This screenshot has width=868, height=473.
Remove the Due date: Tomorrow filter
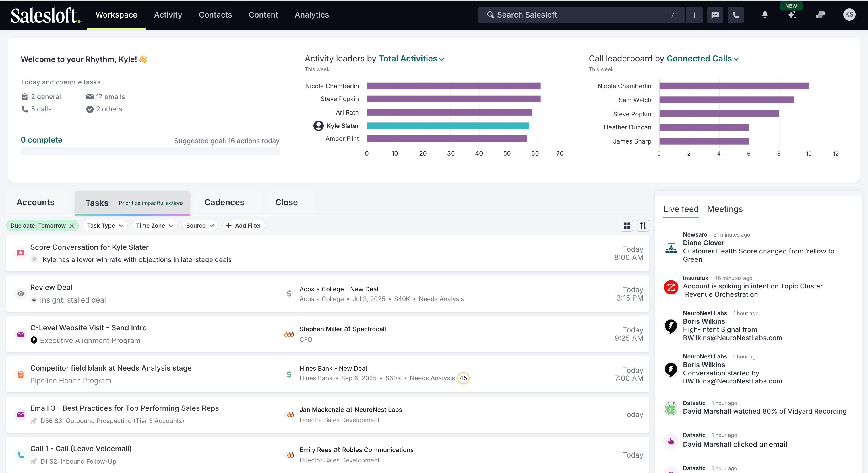tap(72, 226)
